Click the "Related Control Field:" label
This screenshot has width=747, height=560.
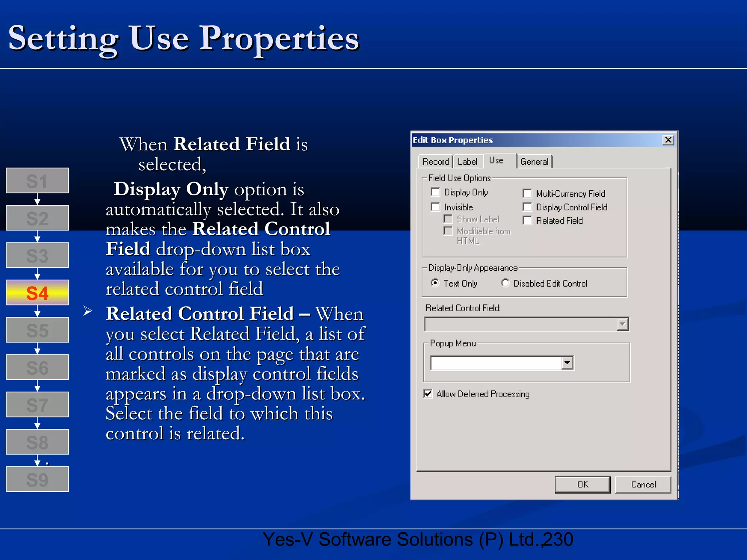pos(463,308)
